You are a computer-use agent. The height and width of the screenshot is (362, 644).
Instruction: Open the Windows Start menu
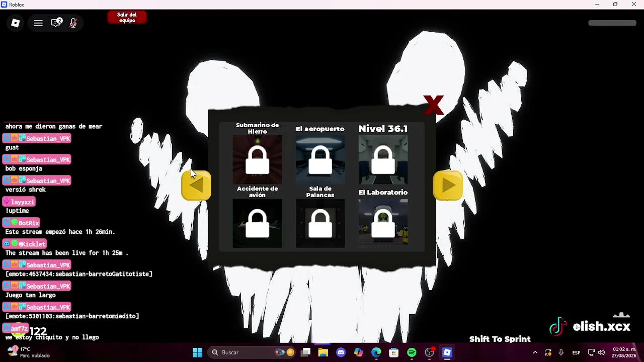click(197, 352)
